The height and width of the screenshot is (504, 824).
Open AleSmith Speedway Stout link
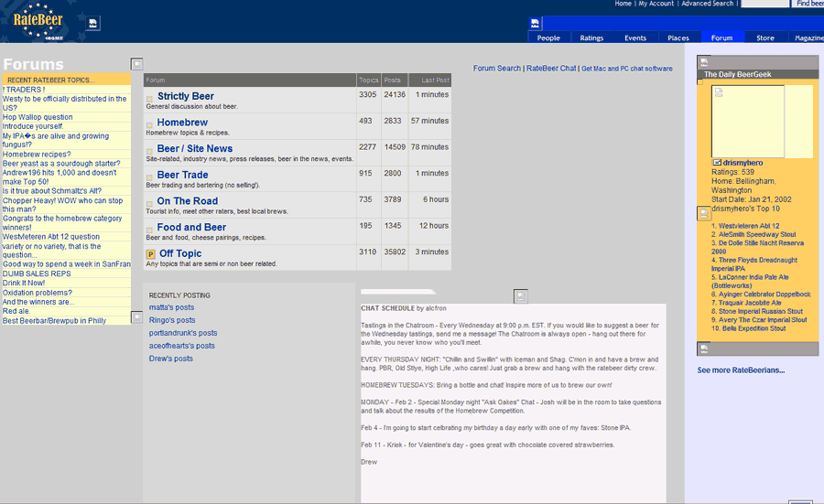click(757, 235)
